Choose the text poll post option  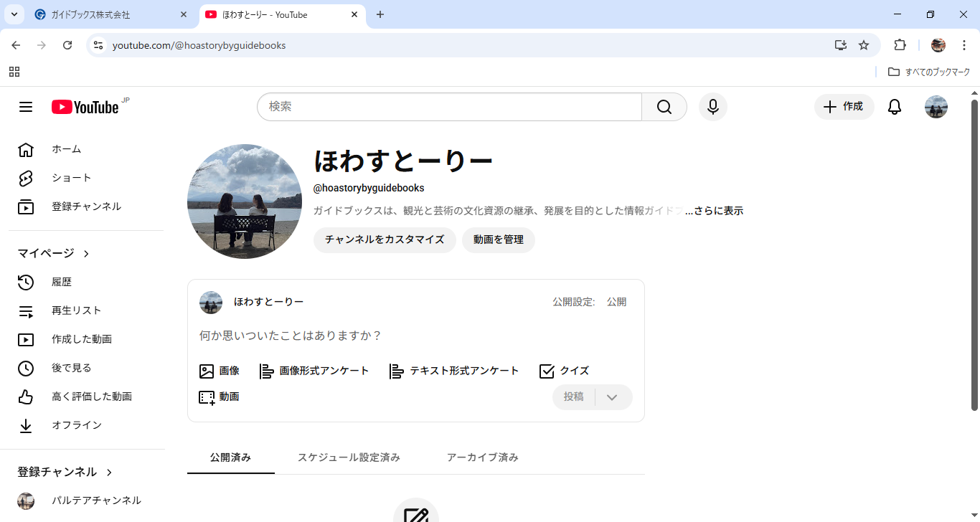pyautogui.click(x=454, y=371)
